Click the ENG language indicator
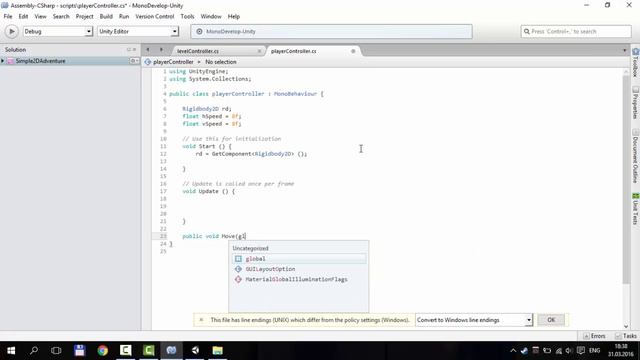This screenshot has height=360, width=640. [594, 351]
